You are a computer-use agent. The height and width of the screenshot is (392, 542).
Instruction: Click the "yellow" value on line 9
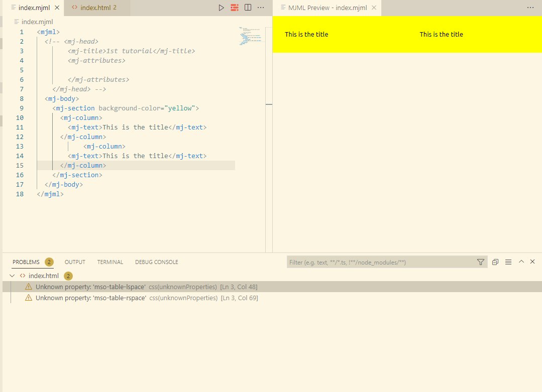pos(180,108)
